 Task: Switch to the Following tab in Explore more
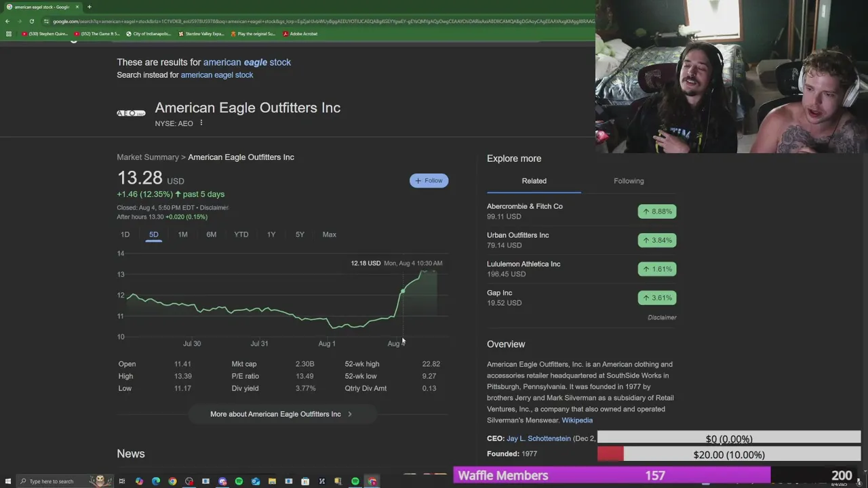tap(629, 181)
